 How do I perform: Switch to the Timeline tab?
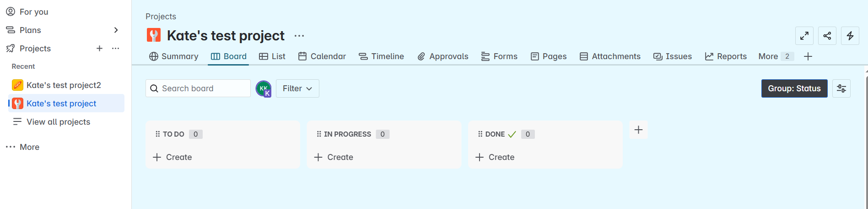(x=382, y=56)
